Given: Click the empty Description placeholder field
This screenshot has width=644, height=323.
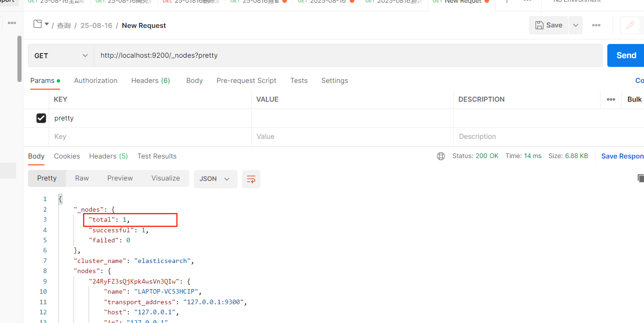Looking at the screenshot, I should (549, 137).
